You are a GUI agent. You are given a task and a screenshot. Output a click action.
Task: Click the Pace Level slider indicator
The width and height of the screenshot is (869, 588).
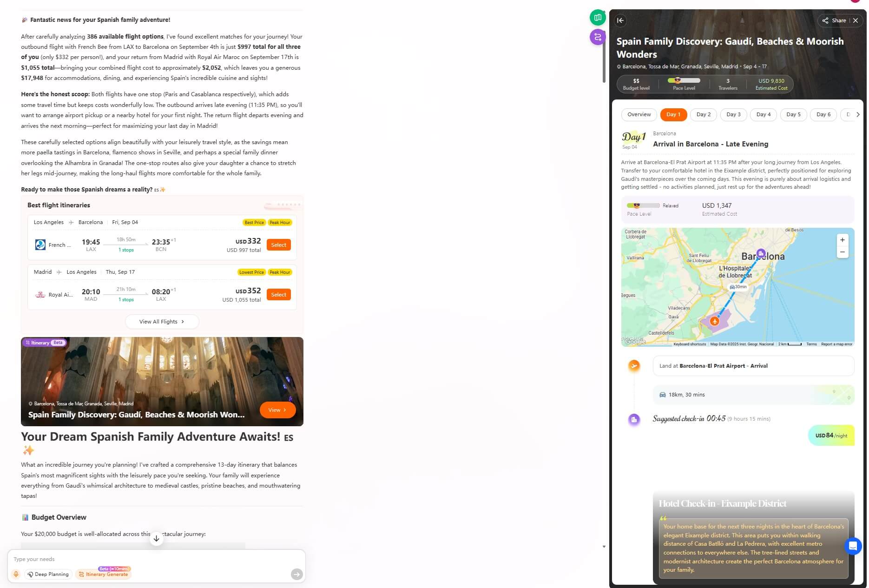click(684, 80)
